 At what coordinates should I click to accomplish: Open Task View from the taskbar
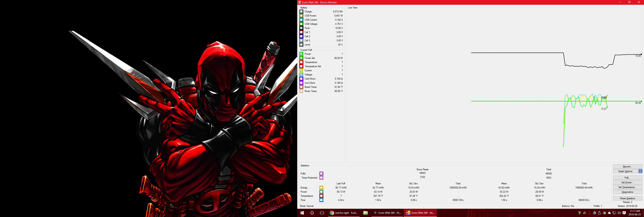click(322, 213)
